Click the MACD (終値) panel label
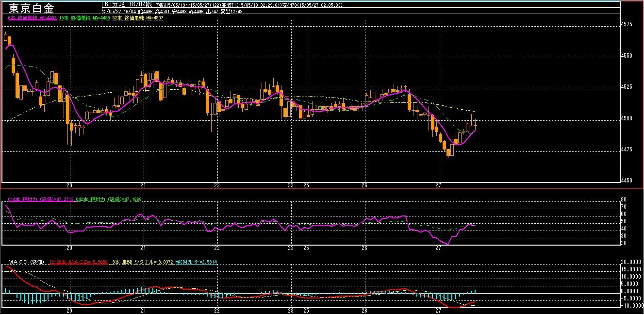 27,262
